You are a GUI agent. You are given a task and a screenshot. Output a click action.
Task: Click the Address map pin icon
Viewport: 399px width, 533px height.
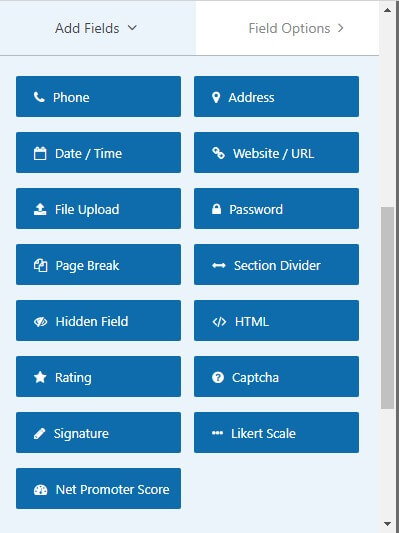pos(216,97)
